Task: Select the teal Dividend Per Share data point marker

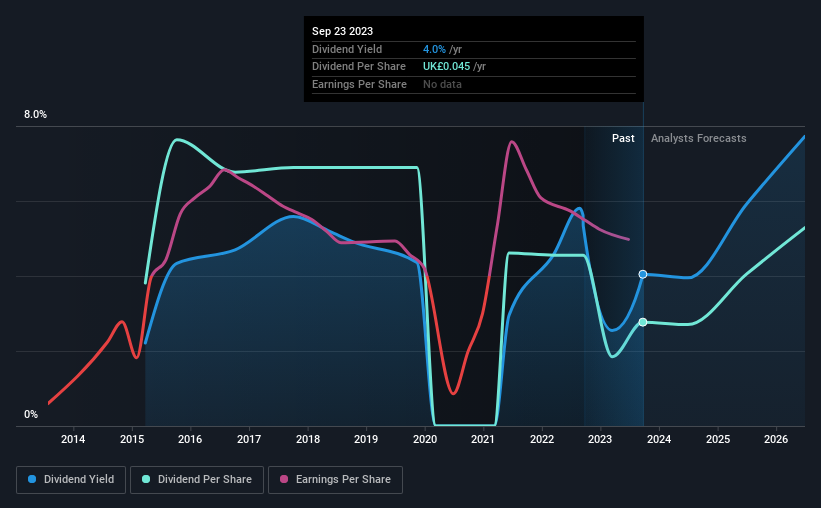Action: pos(643,322)
